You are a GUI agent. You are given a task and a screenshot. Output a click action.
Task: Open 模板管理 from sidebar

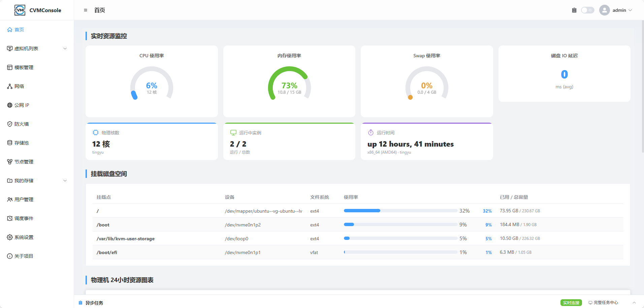pyautogui.click(x=24, y=67)
